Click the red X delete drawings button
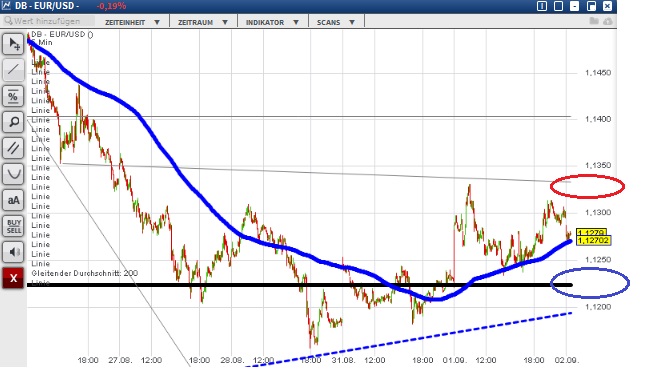This screenshot has height=386, width=652. coord(13,278)
